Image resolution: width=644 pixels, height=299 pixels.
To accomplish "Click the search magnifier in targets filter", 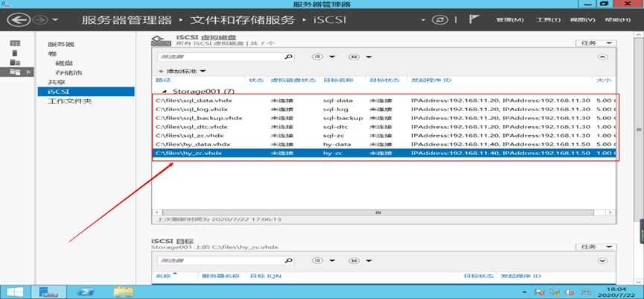I will point(289,261).
